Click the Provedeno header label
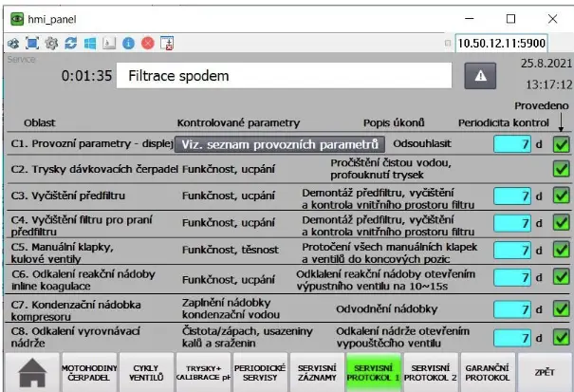The image size is (574, 392). pos(542,106)
